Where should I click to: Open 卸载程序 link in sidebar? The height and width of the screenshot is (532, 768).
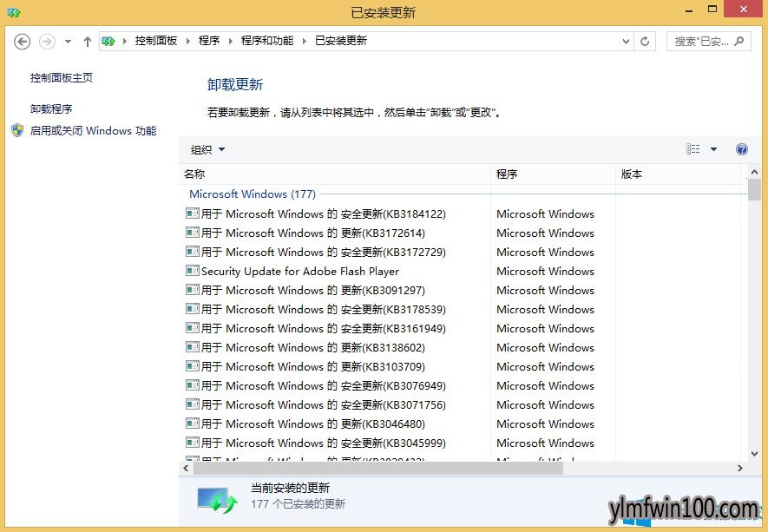tap(51, 108)
